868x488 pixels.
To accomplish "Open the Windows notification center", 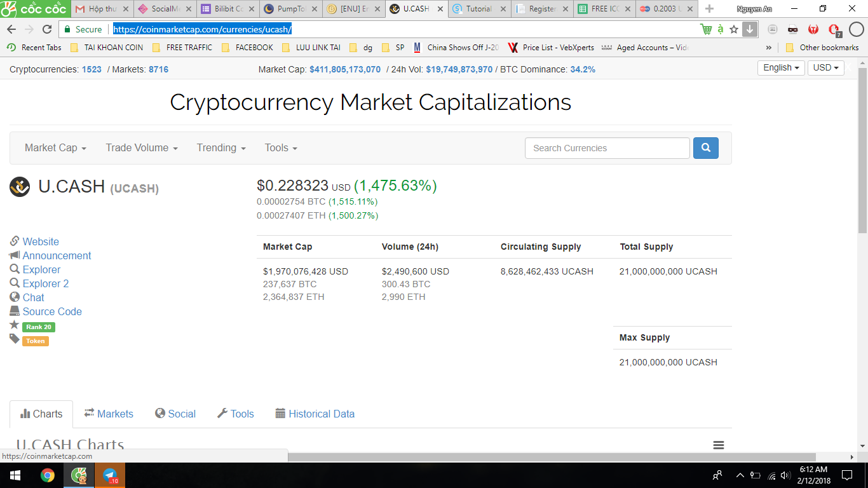I will (x=847, y=475).
